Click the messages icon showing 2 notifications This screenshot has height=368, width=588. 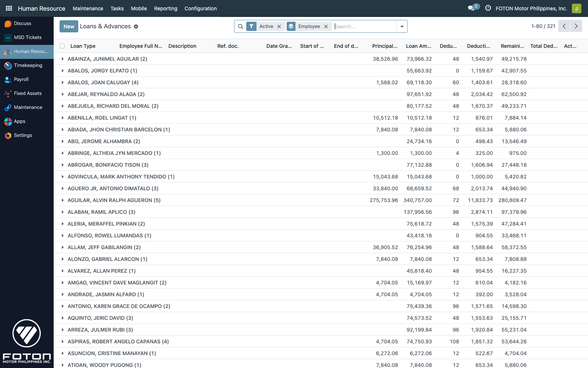tap(472, 7)
